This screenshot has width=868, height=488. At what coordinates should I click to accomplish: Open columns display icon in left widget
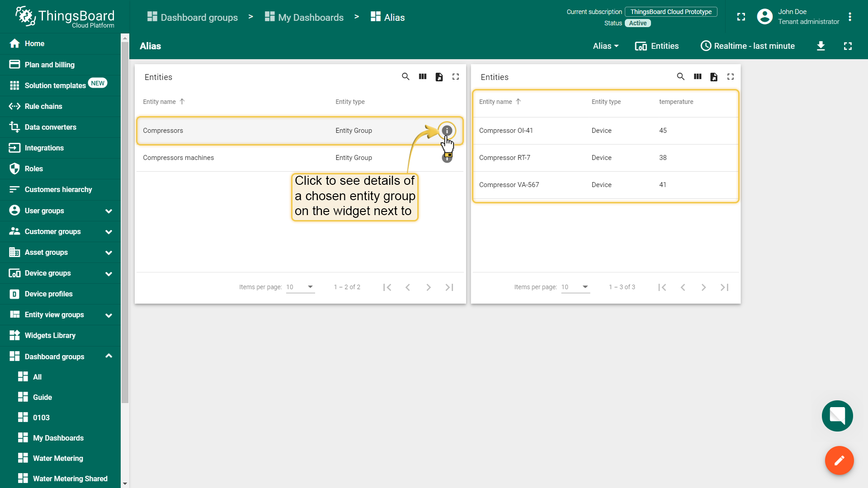pyautogui.click(x=423, y=77)
